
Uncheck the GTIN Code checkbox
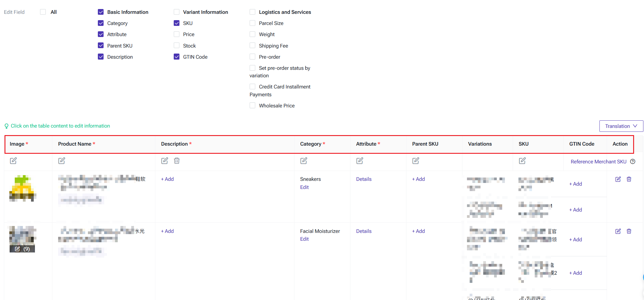click(x=177, y=57)
